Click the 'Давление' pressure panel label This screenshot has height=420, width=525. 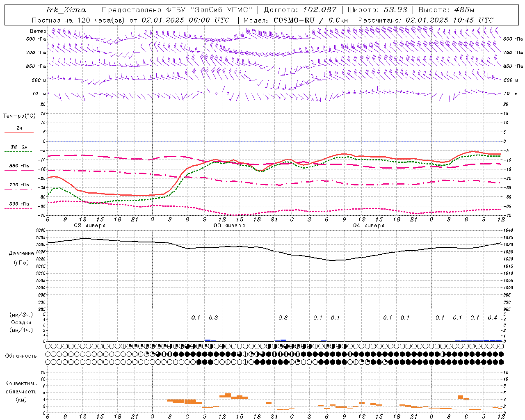tap(21, 253)
